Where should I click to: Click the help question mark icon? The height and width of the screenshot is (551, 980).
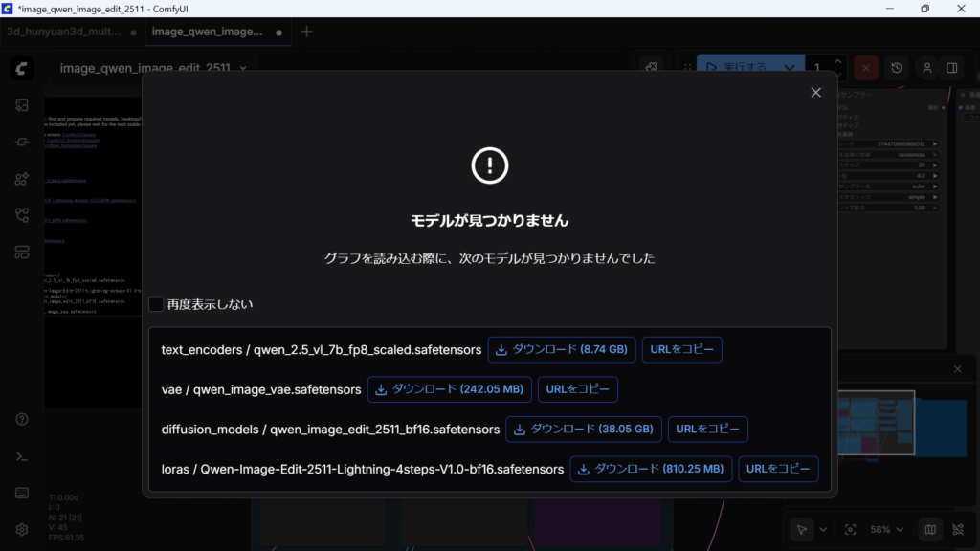pyautogui.click(x=22, y=420)
